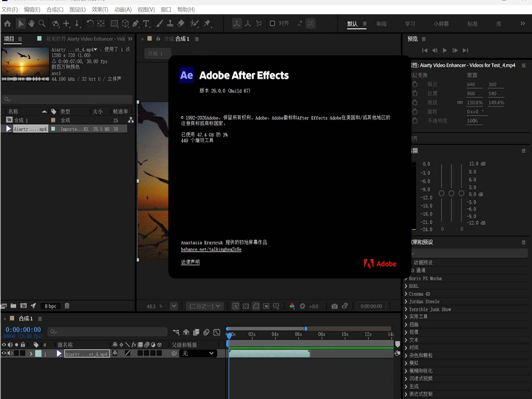This screenshot has height=399, width=532.
Task: Click the Home icon in the toolbar
Action: pyautogui.click(x=8, y=24)
